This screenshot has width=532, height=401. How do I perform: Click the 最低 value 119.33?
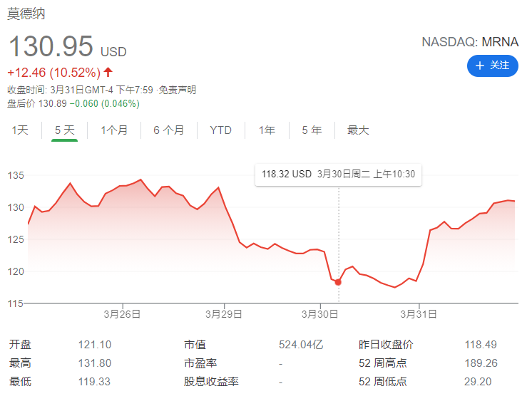[x=94, y=382]
